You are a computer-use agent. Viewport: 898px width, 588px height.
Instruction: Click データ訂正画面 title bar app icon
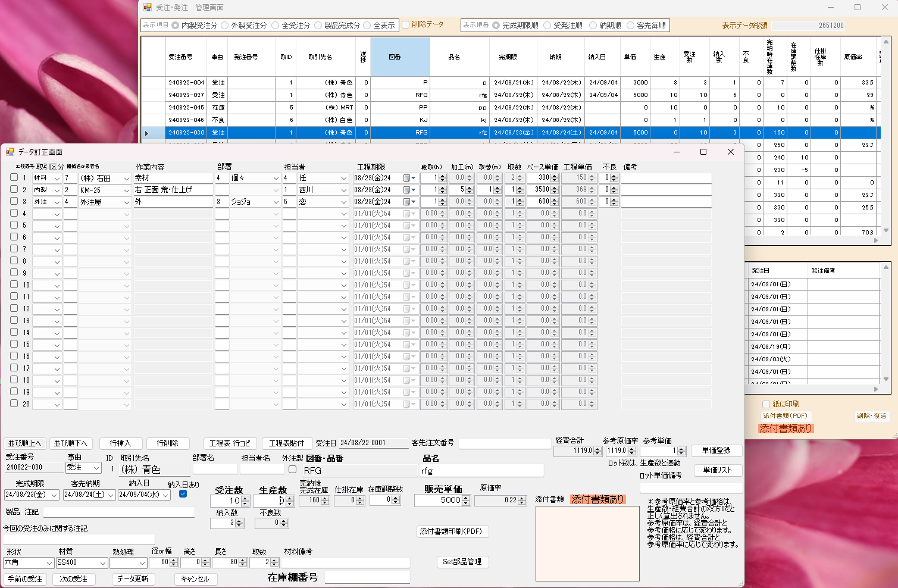10,152
